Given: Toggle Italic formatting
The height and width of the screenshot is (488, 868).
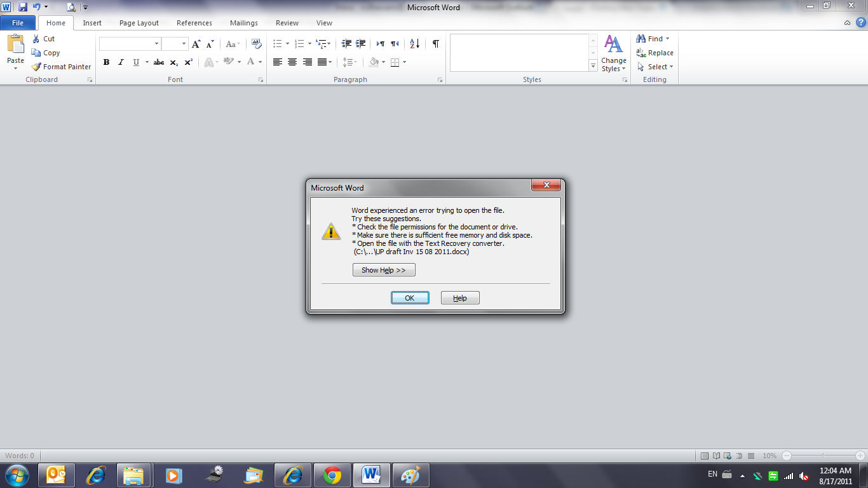Looking at the screenshot, I should tap(121, 62).
